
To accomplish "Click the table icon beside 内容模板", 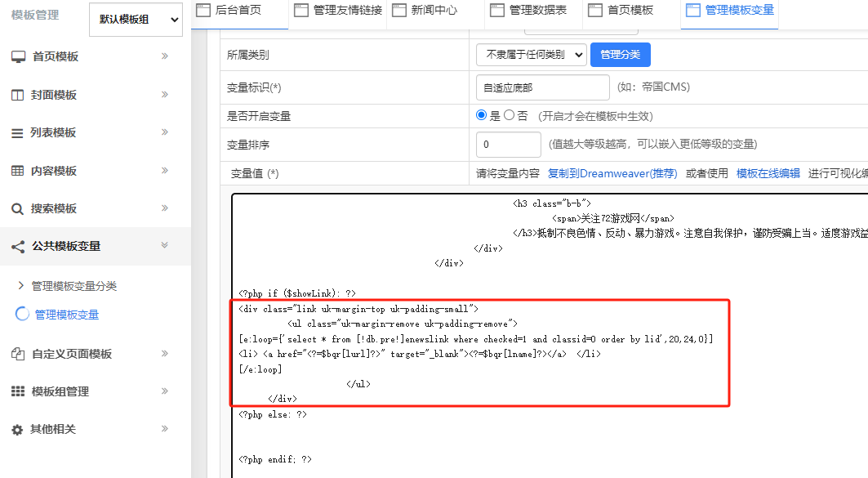I will [18, 171].
